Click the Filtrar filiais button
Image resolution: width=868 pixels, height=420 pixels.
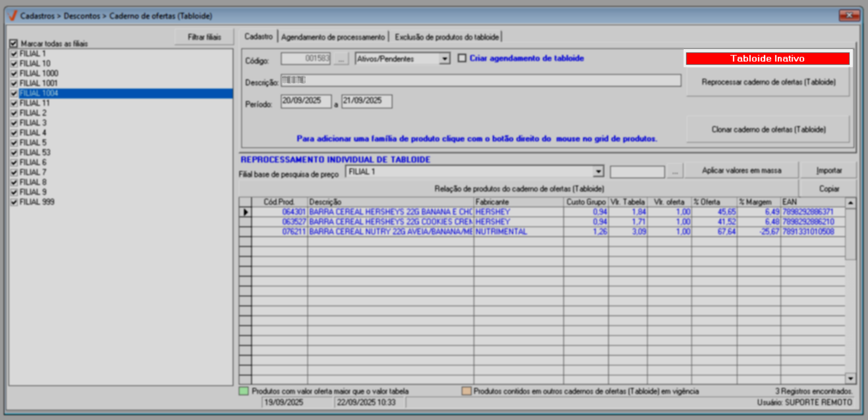point(204,37)
